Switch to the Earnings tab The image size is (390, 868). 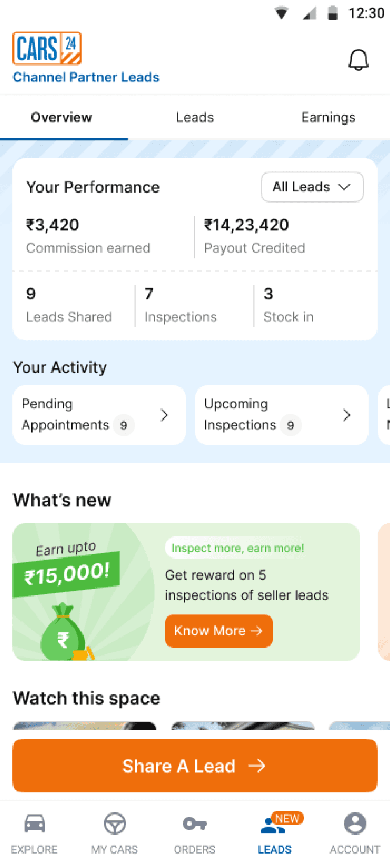tap(328, 117)
